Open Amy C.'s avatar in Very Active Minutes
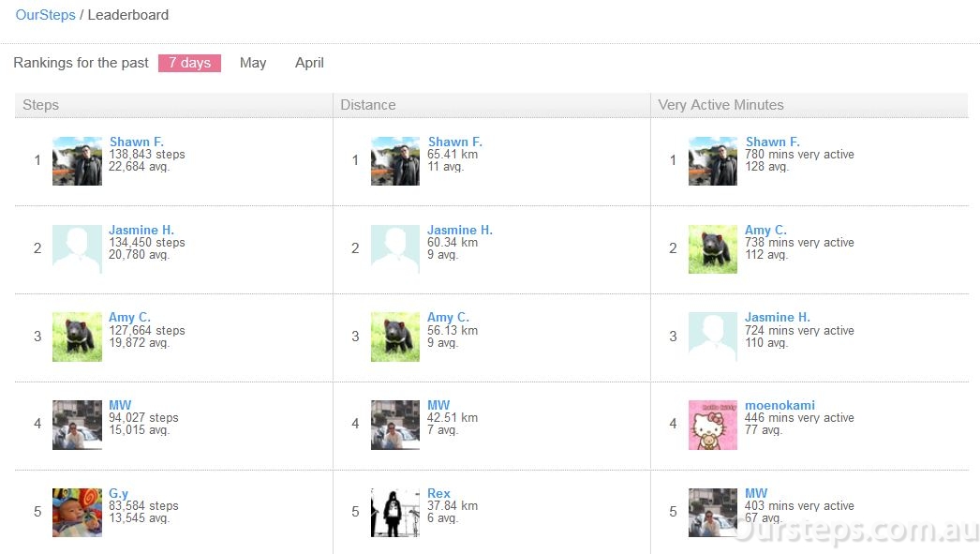The height and width of the screenshot is (554, 980). [x=712, y=248]
